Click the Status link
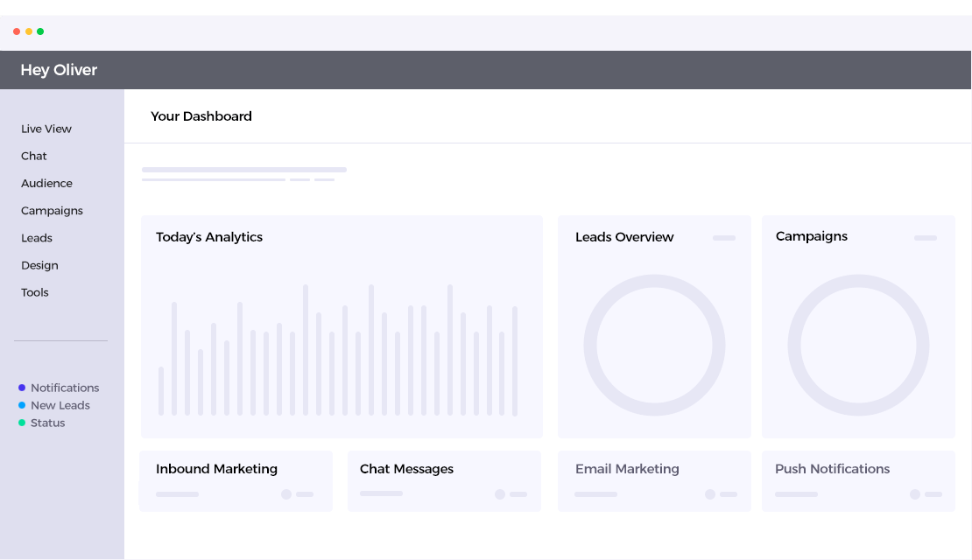The image size is (972, 560). (48, 423)
